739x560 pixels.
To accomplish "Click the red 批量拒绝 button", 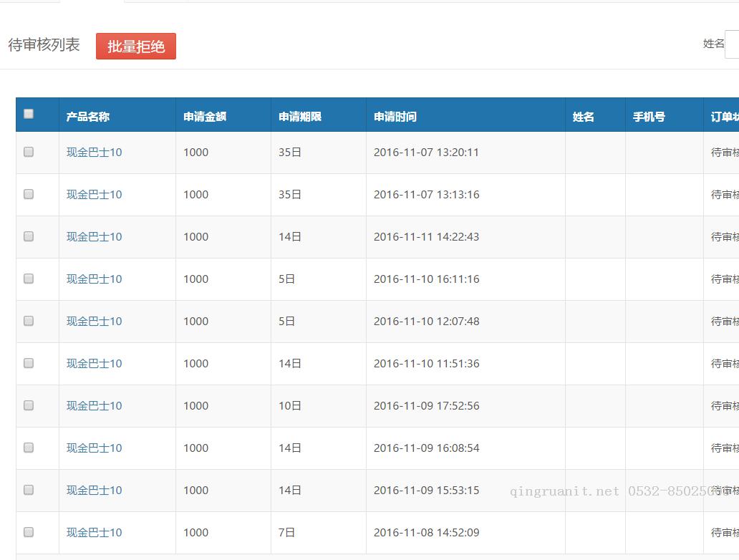I will coord(136,47).
